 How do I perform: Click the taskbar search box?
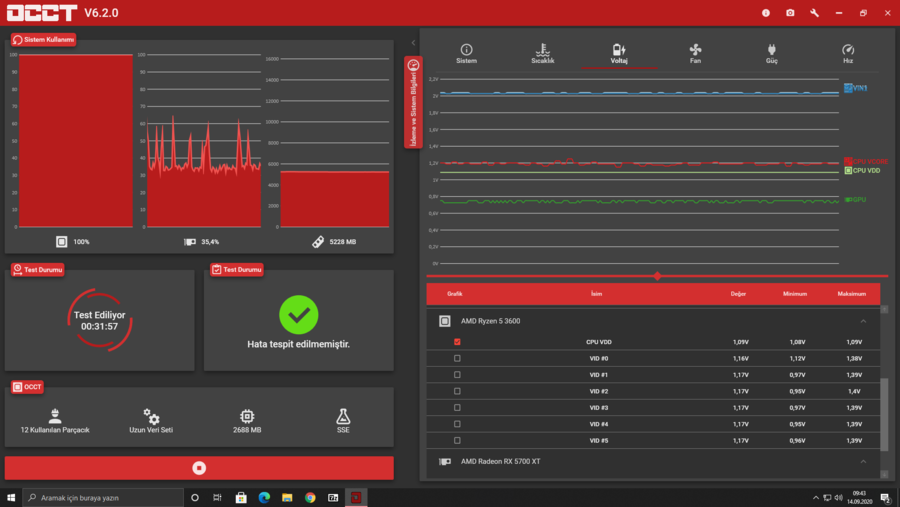click(103, 497)
